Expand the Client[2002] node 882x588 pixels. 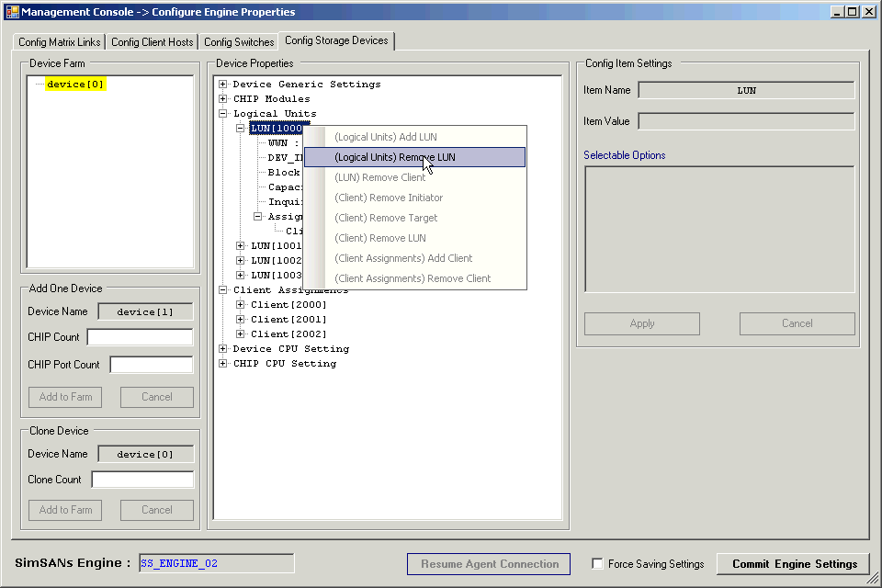click(240, 334)
